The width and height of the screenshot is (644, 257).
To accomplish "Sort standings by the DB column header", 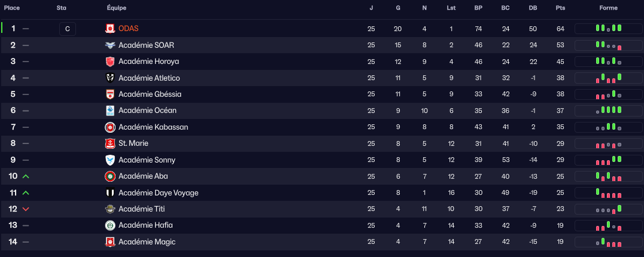I will 533,8.
